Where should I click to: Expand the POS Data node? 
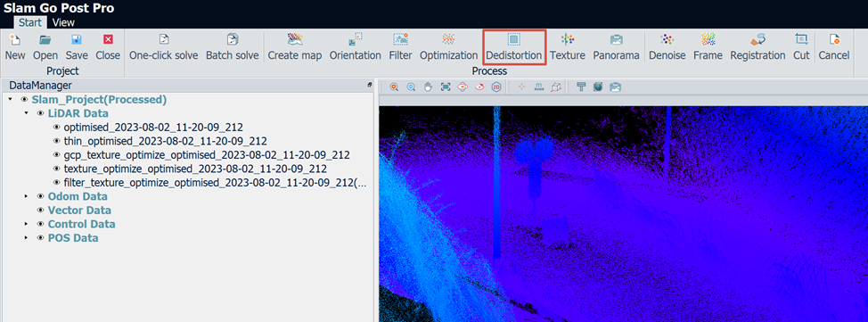[26, 238]
